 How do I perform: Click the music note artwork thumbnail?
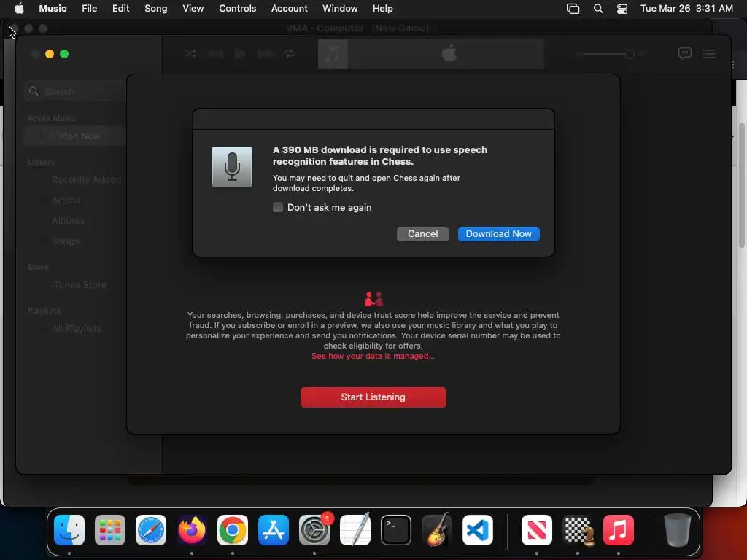click(x=333, y=54)
